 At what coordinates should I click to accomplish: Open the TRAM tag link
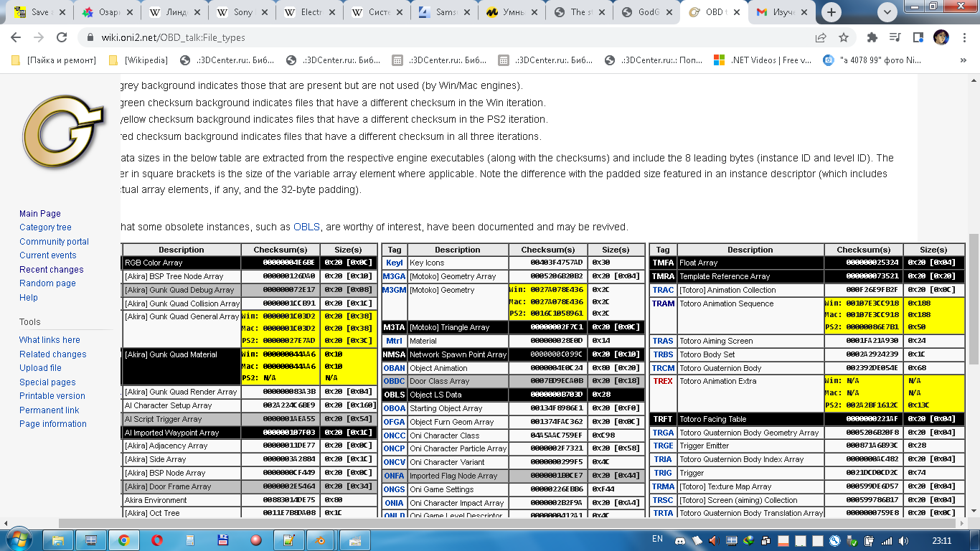pyautogui.click(x=663, y=303)
